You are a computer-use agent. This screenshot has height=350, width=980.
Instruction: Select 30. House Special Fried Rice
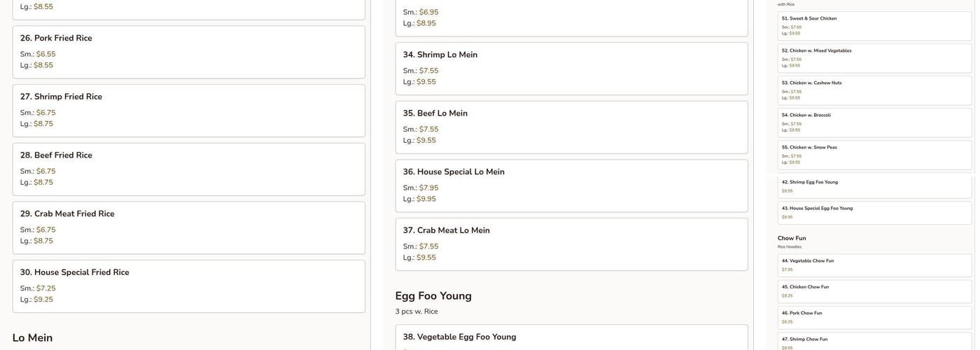(188, 286)
